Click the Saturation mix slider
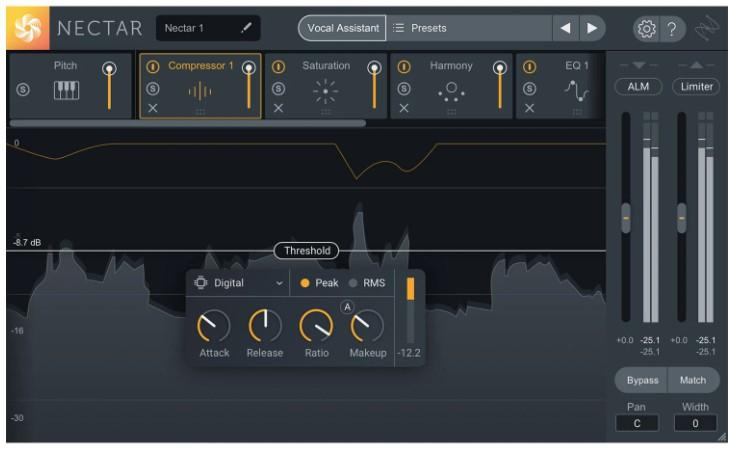This screenshot has height=449, width=736. 374,86
